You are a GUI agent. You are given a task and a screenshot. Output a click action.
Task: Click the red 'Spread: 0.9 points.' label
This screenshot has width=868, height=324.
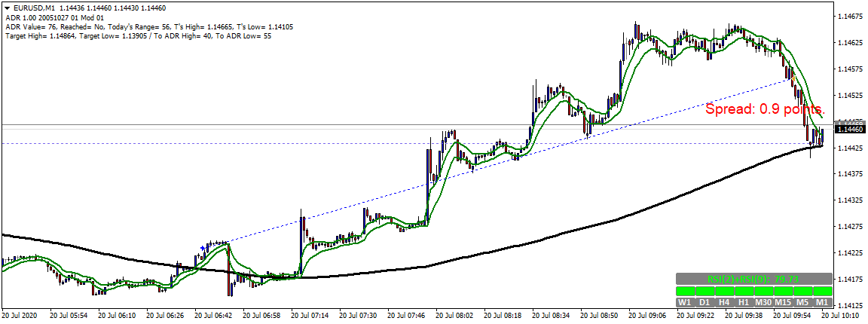[766, 109]
